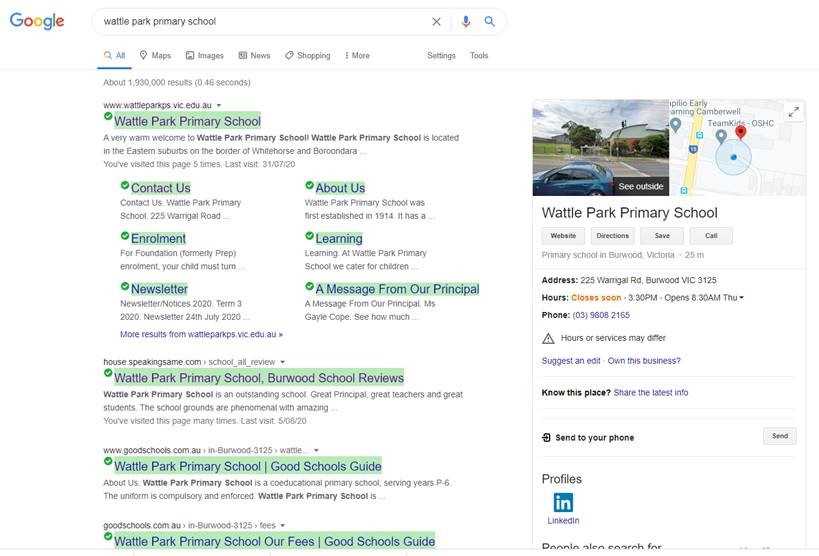Open search Tools menu
Image resolution: width=819 pixels, height=556 pixels.
tap(479, 55)
